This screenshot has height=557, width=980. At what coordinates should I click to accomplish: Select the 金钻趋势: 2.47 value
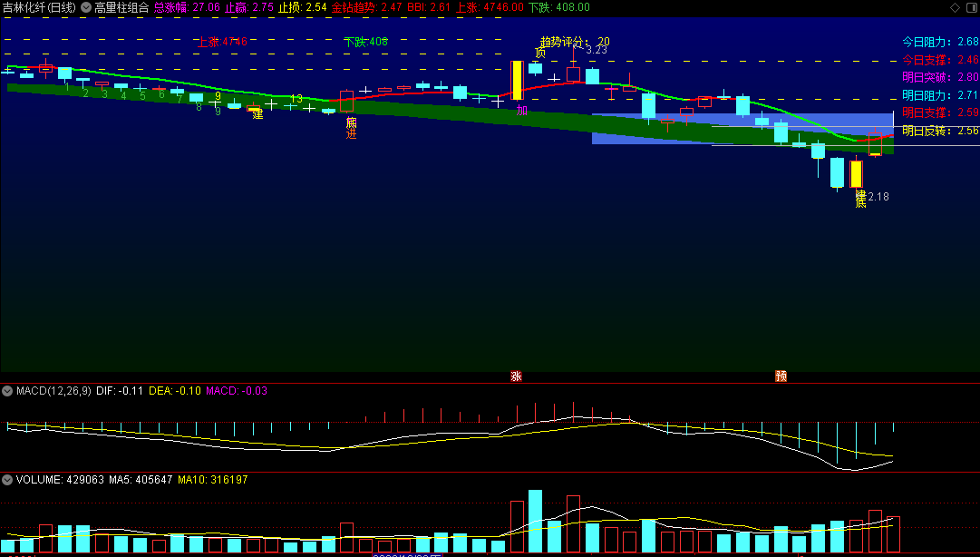pyautogui.click(x=367, y=7)
